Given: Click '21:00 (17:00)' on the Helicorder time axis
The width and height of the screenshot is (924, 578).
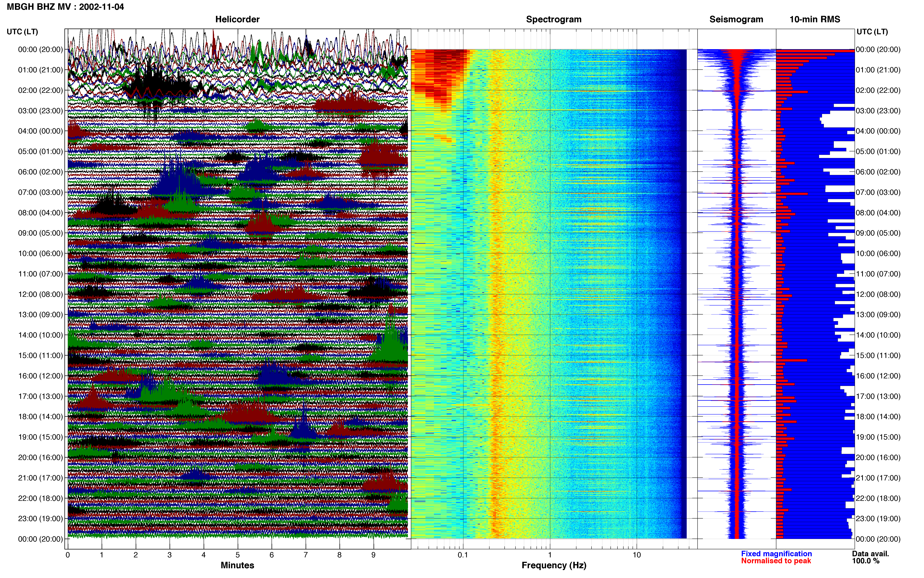Looking at the screenshot, I should point(41,478).
